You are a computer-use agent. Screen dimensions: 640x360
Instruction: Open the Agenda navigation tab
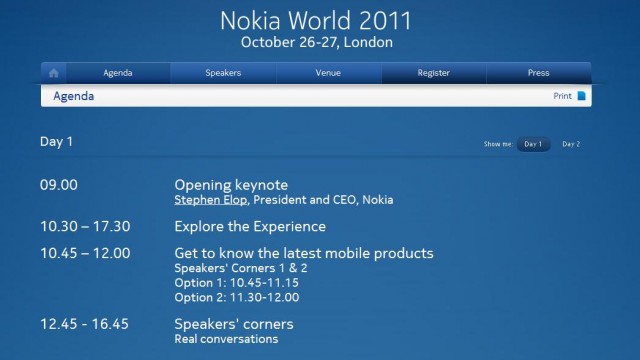pos(118,73)
